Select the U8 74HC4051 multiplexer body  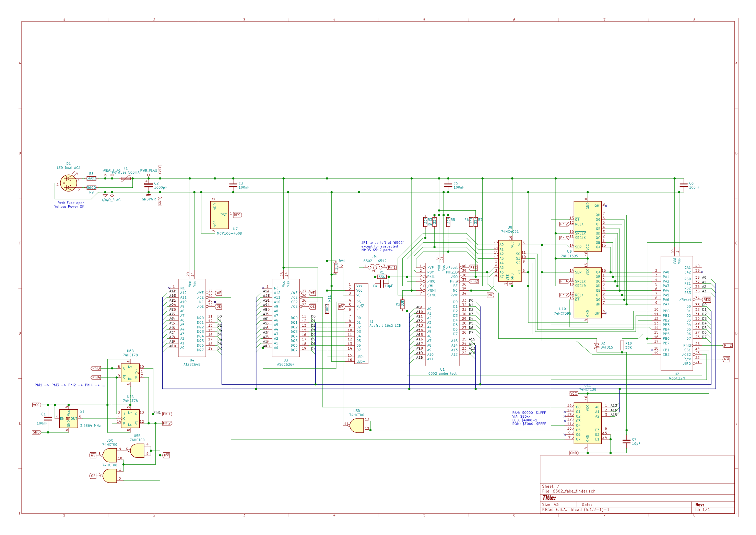click(x=510, y=261)
